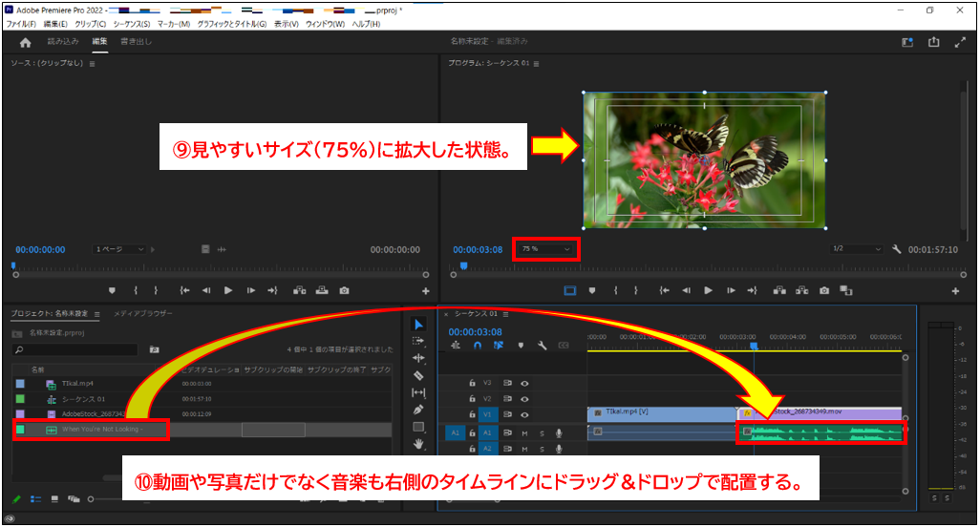980x527 pixels.
Task: Toggle snap in timeline magnet icon
Action: [478, 346]
